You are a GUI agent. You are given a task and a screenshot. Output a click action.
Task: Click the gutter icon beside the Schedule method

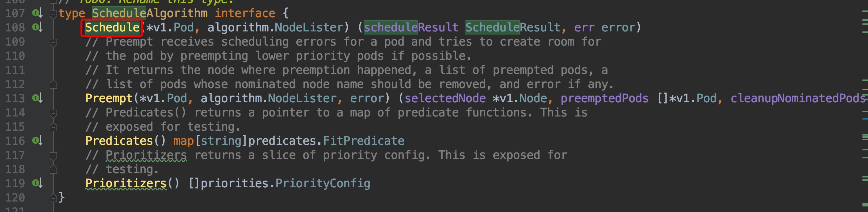pos(37,27)
